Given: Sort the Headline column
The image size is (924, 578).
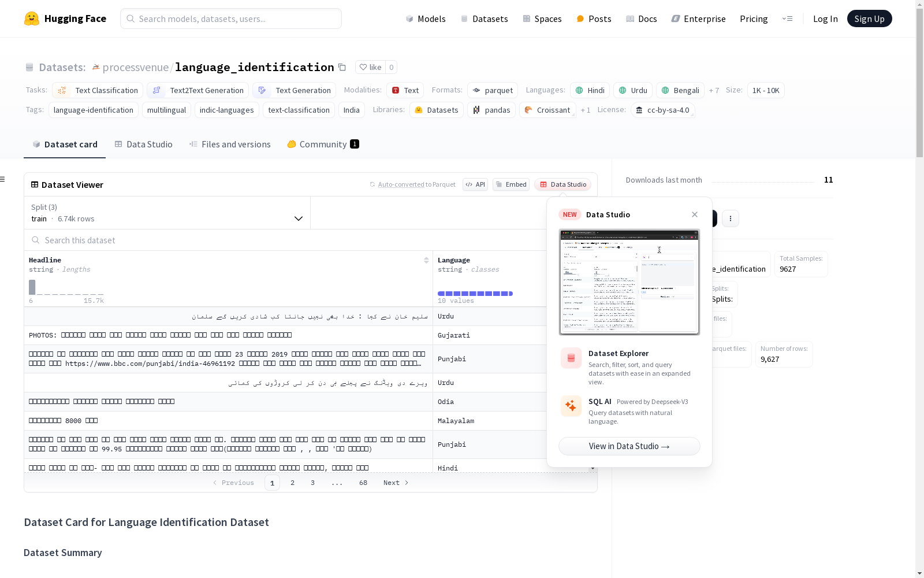Looking at the screenshot, I should click(426, 260).
